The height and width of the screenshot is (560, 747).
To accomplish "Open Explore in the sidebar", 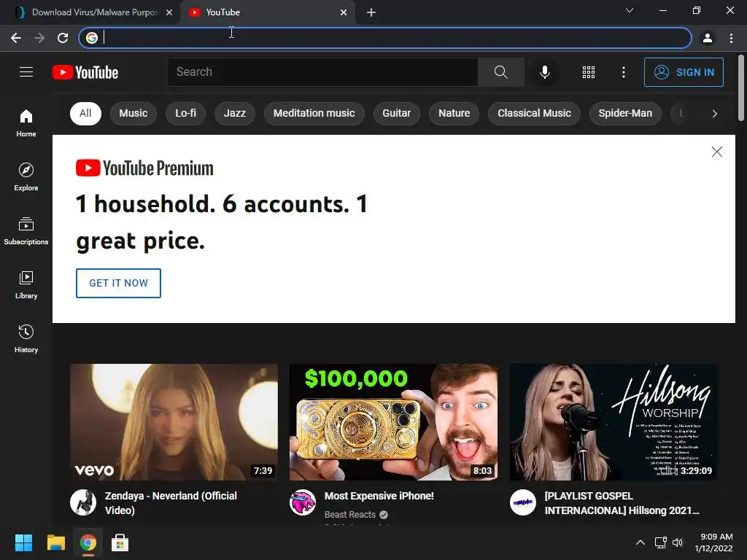I will click(26, 177).
